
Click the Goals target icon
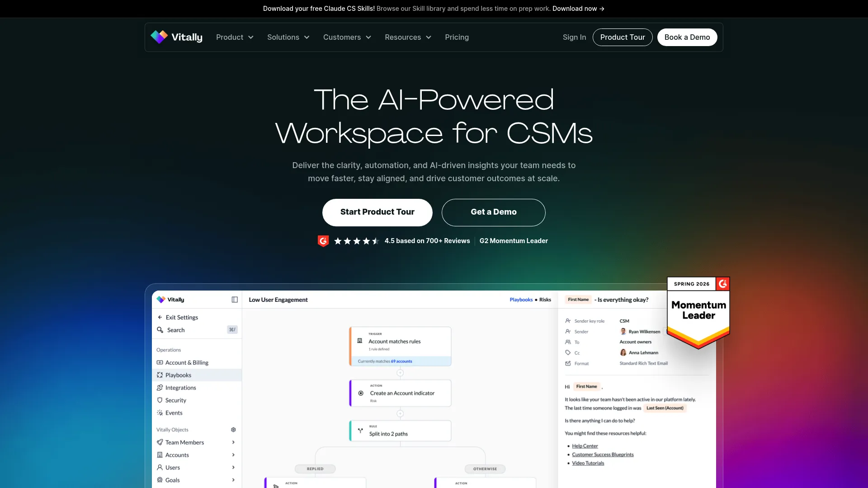160,480
